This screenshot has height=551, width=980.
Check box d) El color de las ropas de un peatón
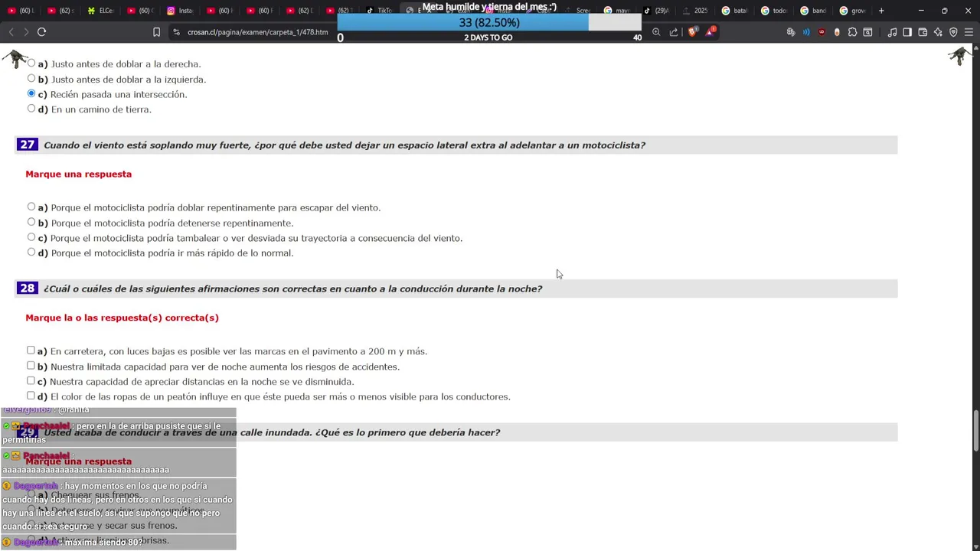coord(31,396)
